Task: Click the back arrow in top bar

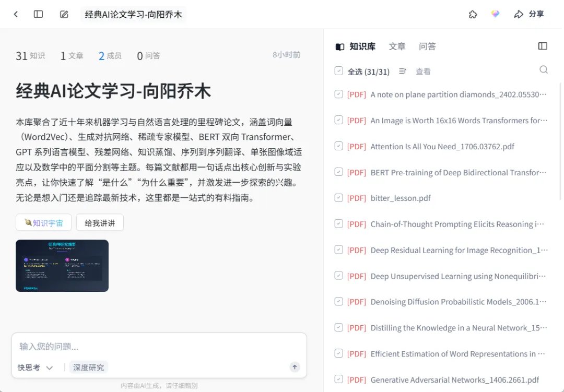Action: click(x=16, y=14)
